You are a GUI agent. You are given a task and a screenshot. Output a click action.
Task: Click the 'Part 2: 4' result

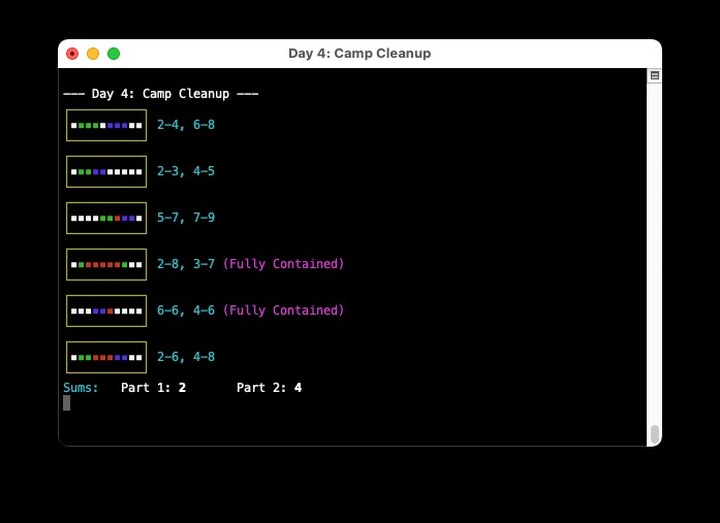click(x=269, y=388)
